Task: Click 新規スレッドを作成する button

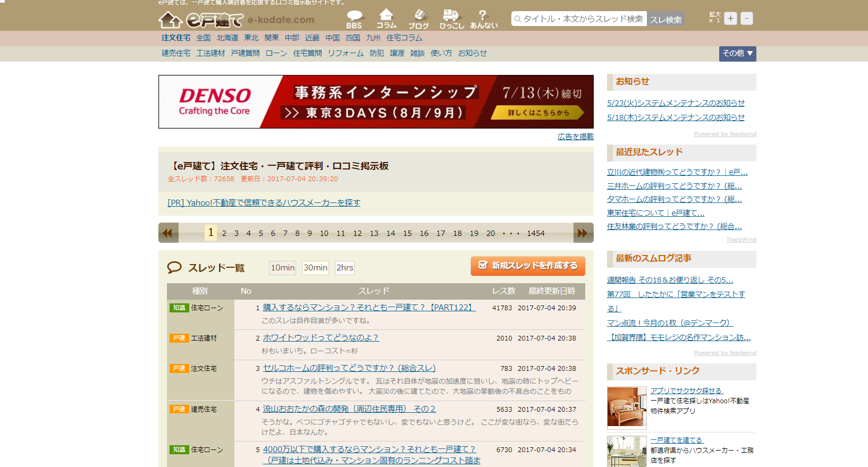Action: 528,266
